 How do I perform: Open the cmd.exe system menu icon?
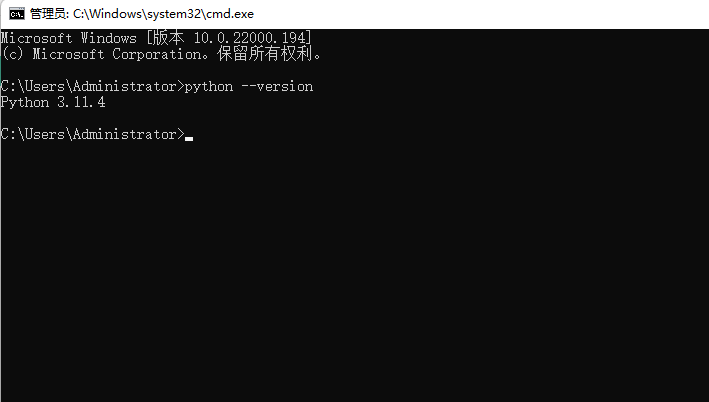point(17,14)
